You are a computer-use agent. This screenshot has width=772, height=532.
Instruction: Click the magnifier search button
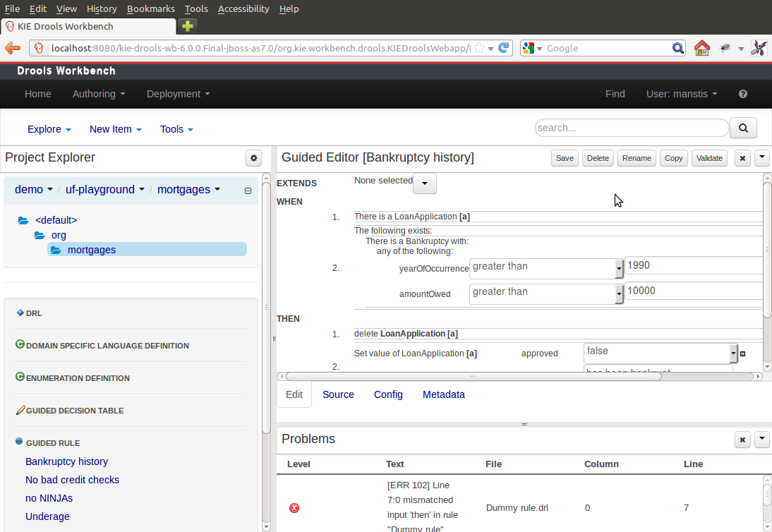pyautogui.click(x=742, y=128)
